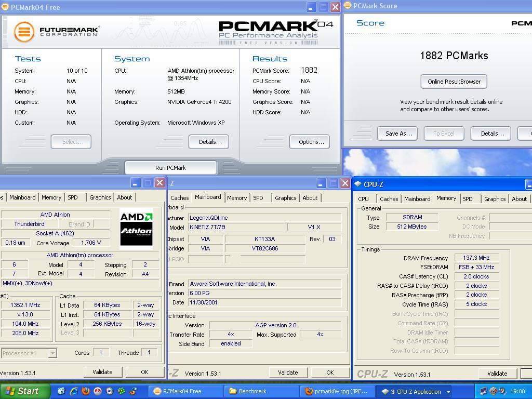Viewport: 532px width, 399px height.
Task: Switch to Memory tab in Mainboard CPU-Z window
Action: click(x=237, y=198)
